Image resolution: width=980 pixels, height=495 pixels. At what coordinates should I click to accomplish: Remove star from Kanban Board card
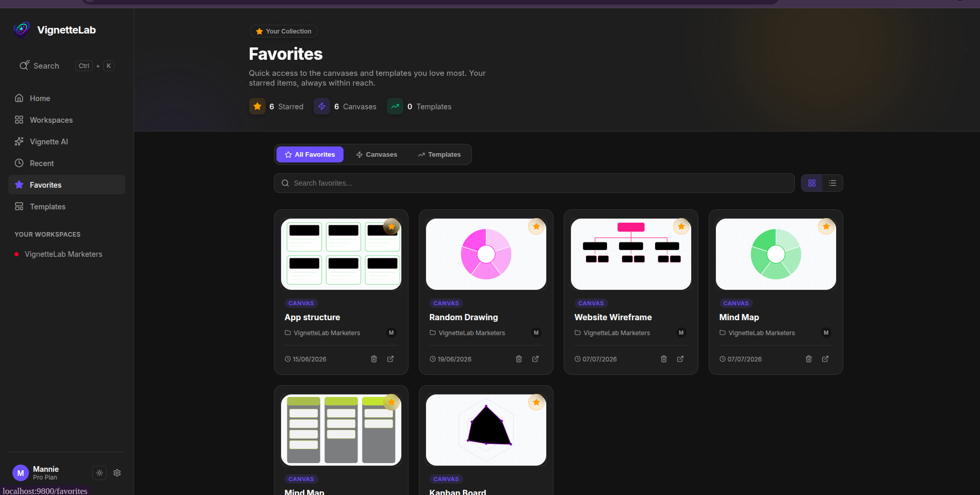pos(536,402)
